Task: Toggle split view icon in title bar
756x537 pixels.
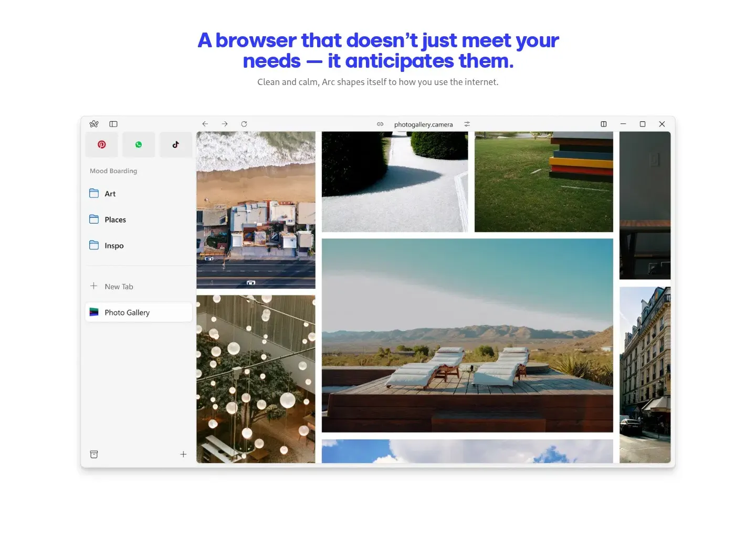Action: pos(604,124)
